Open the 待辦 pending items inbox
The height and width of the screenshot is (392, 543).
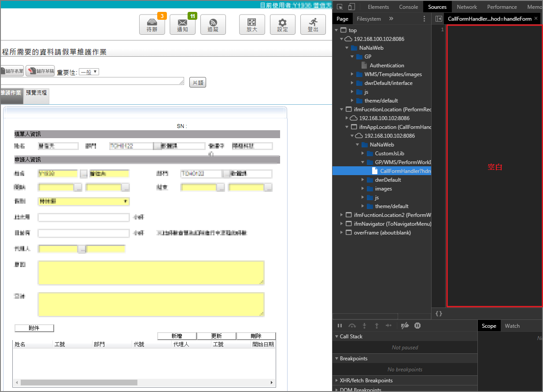click(x=152, y=25)
